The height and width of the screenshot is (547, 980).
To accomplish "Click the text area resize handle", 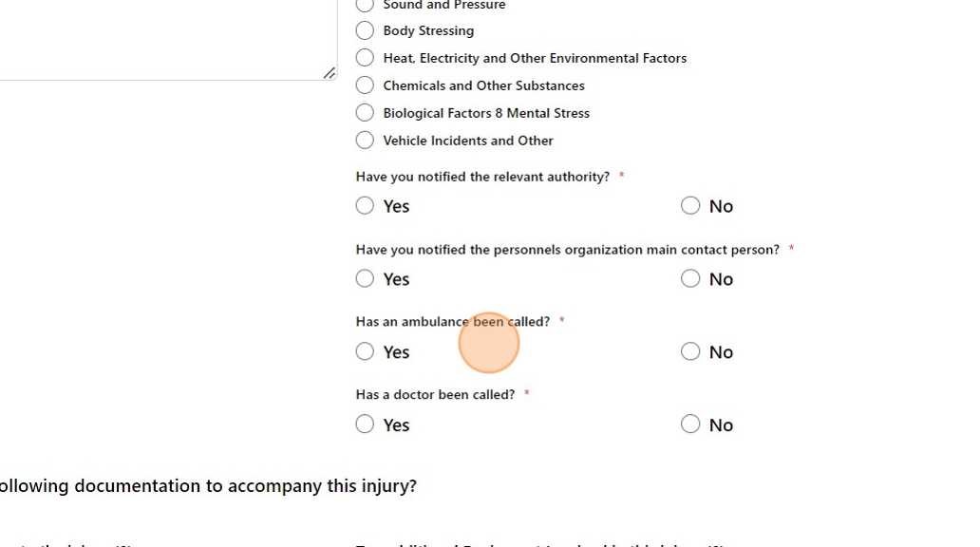I will 330,73.
